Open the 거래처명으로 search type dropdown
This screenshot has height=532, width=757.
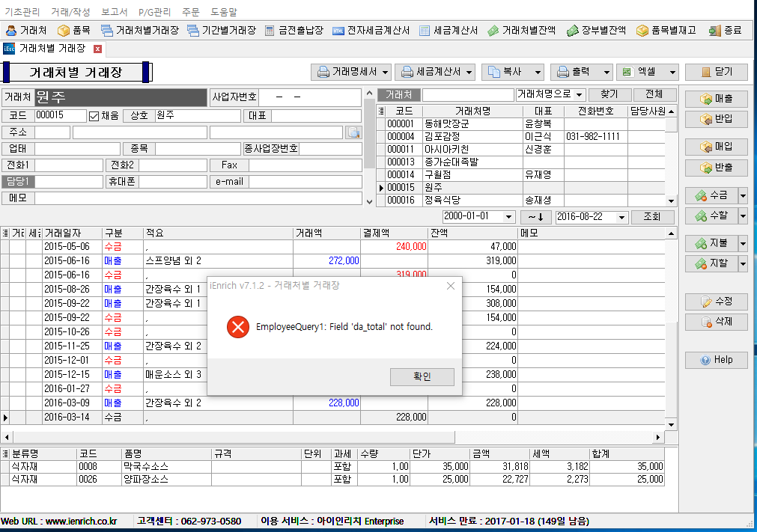[580, 95]
